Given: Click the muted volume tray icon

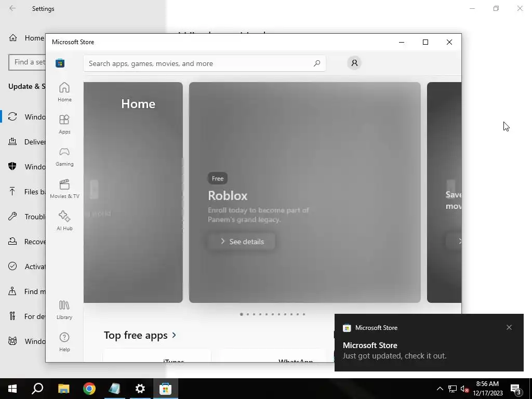Looking at the screenshot, I should tap(465, 389).
